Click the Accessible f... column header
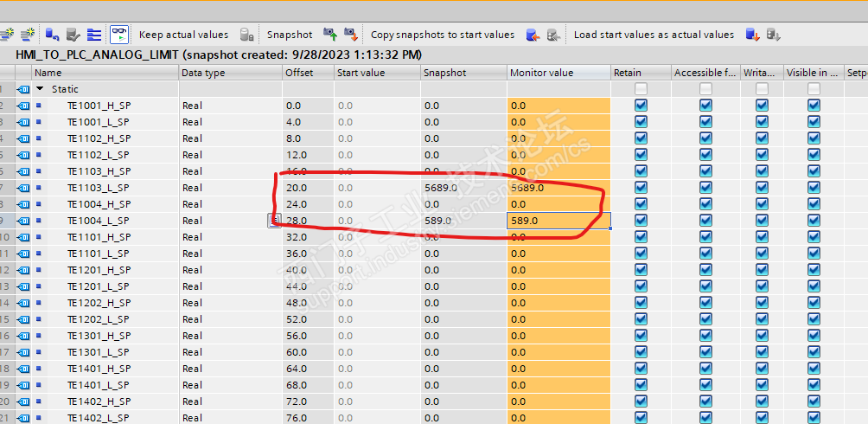The image size is (868, 424). pyautogui.click(x=705, y=73)
